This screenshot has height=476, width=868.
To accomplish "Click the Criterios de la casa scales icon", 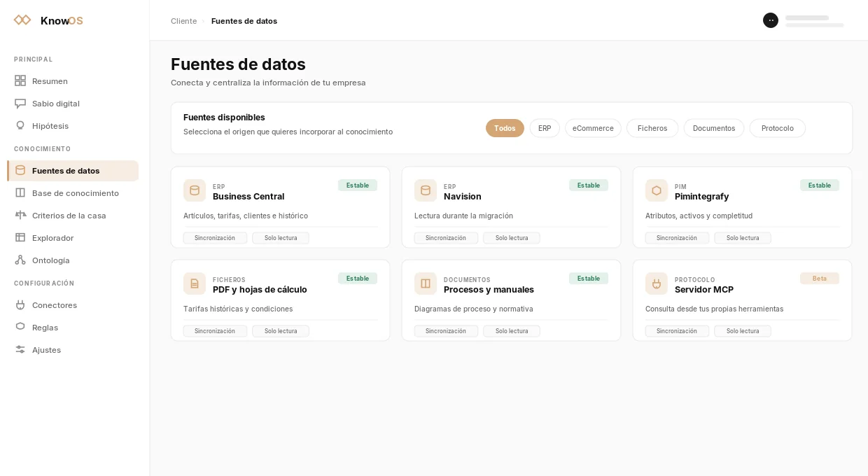I will point(20,215).
